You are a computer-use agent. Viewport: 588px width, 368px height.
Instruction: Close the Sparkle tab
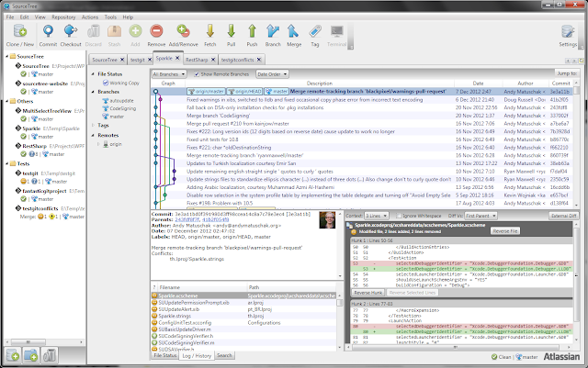[177, 58]
